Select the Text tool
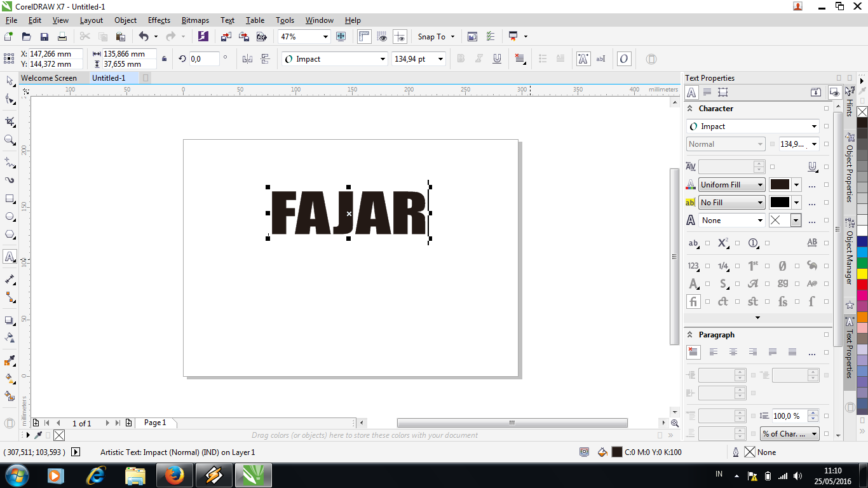868x488 pixels. coord(10,255)
